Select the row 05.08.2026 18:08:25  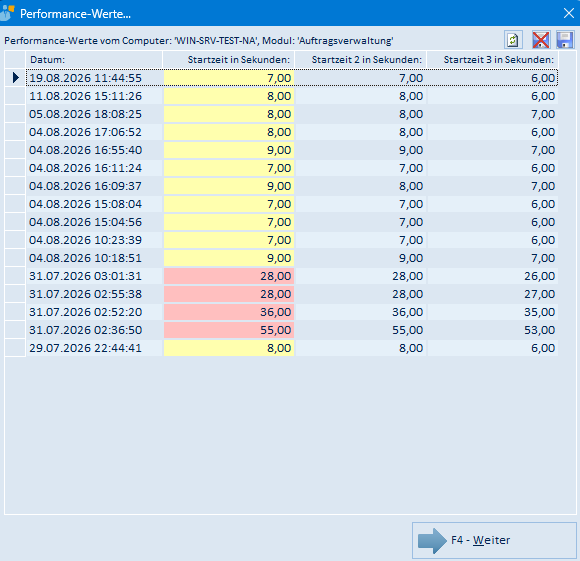[292, 114]
